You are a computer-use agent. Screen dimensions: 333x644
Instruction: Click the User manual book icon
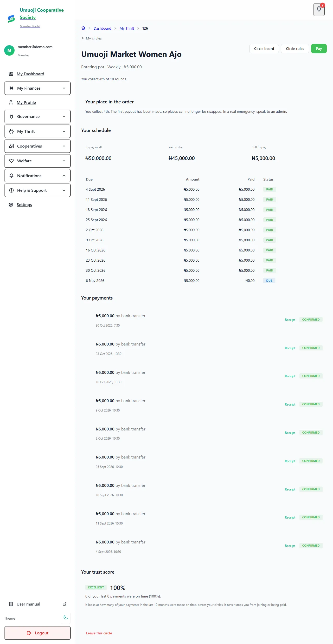11,604
